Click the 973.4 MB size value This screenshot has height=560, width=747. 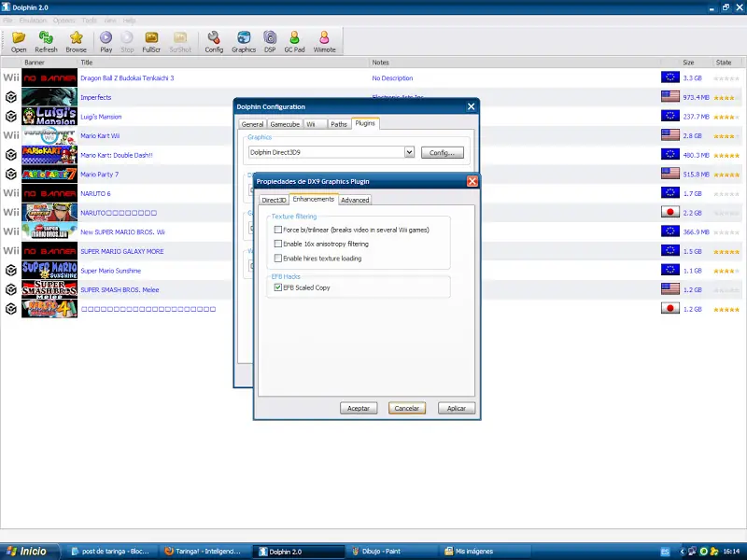[696, 97]
